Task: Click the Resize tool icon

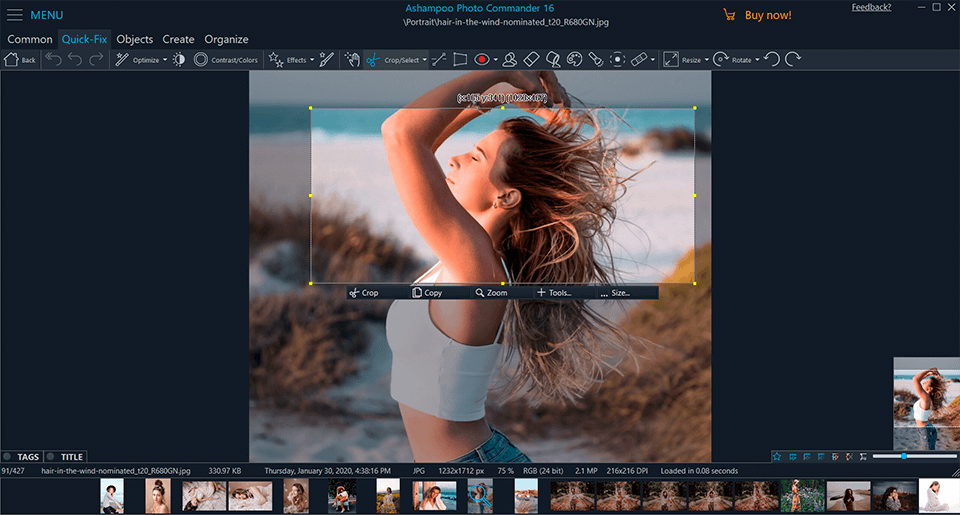Action: point(671,59)
